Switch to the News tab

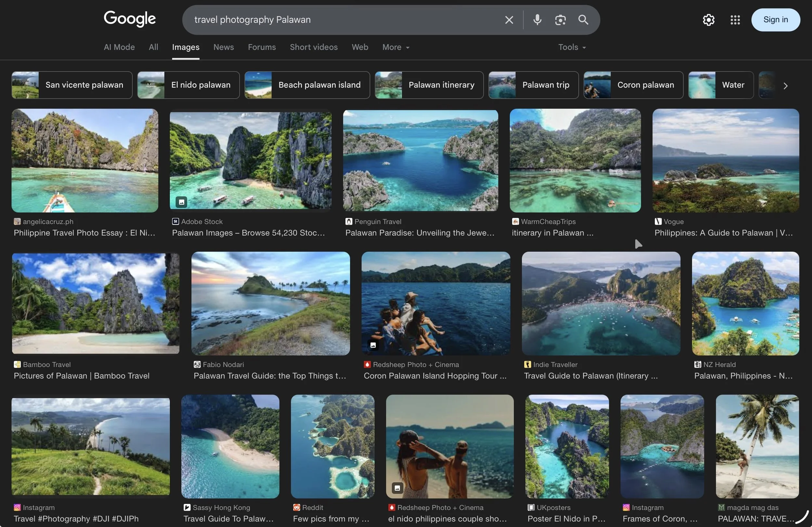[x=223, y=47]
